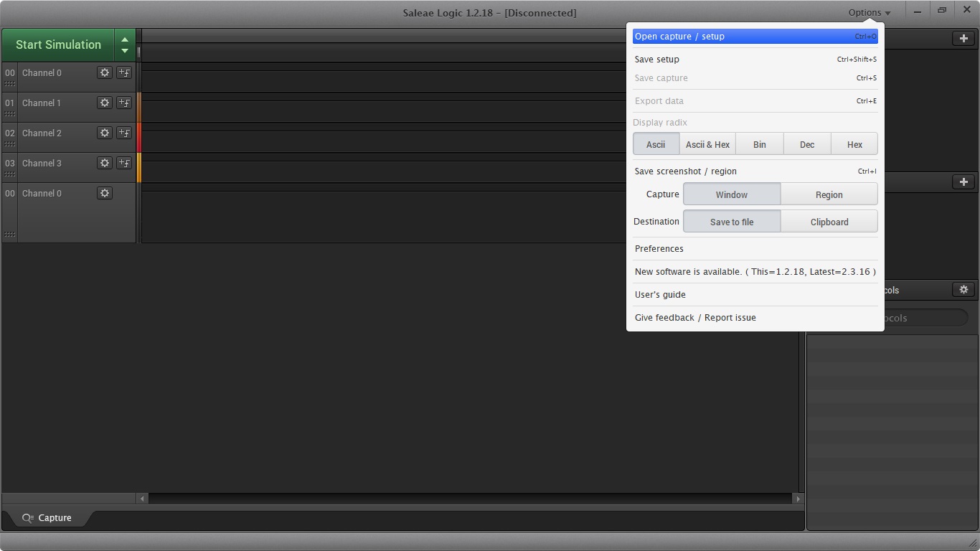Set display radix to Ascii

pos(656,144)
